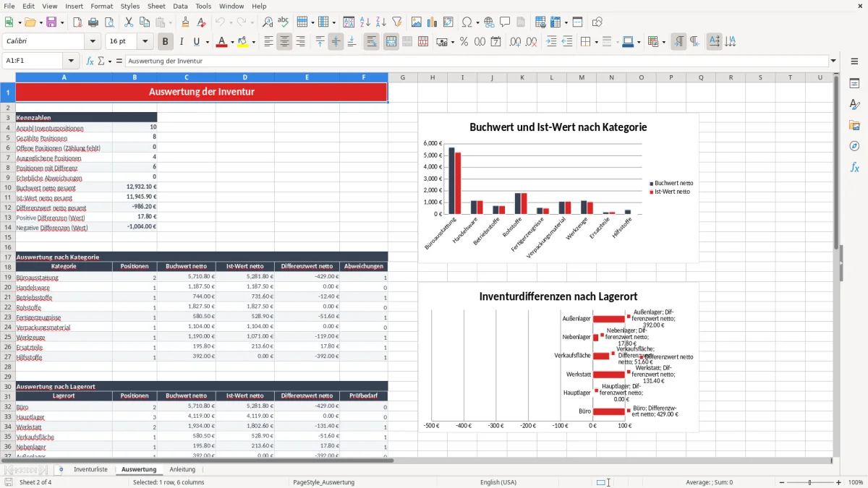The height and width of the screenshot is (488, 868).
Task: Click the Sidebar Settings hamburger button
Action: [x=854, y=61]
